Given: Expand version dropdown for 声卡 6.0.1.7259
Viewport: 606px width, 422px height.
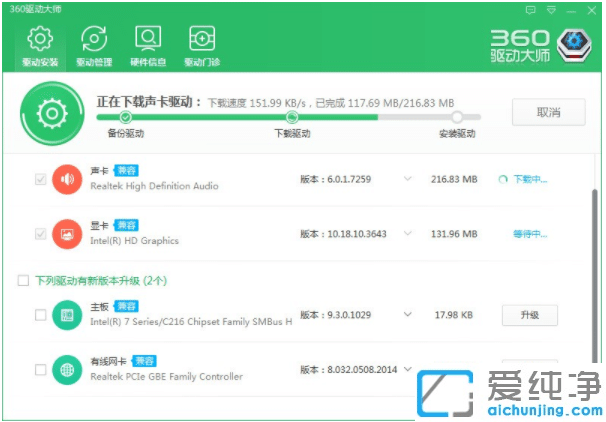Looking at the screenshot, I should [x=407, y=179].
